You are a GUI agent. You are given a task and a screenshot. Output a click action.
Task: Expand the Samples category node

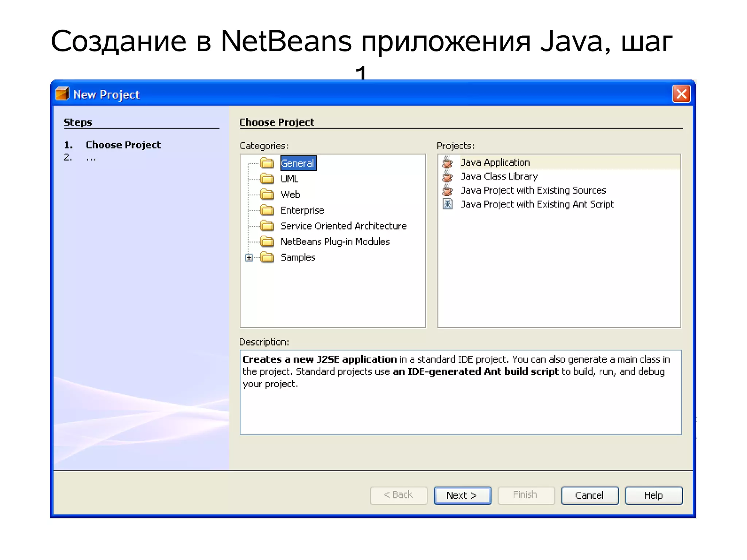tap(249, 258)
